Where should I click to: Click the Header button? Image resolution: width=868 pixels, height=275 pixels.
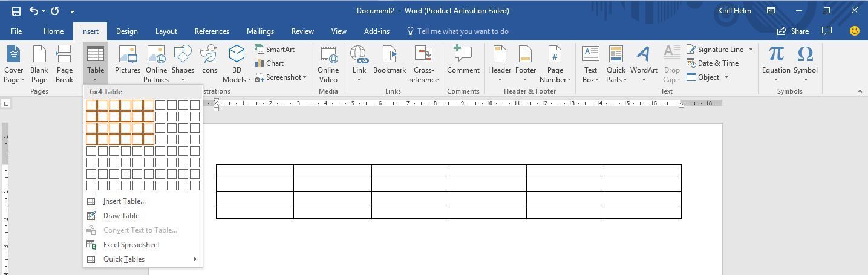(x=500, y=64)
